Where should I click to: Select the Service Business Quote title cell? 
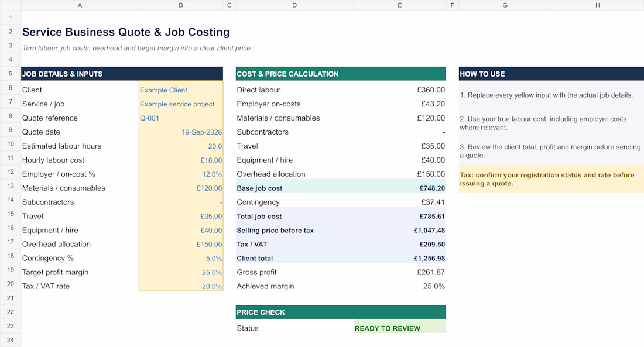coord(126,32)
